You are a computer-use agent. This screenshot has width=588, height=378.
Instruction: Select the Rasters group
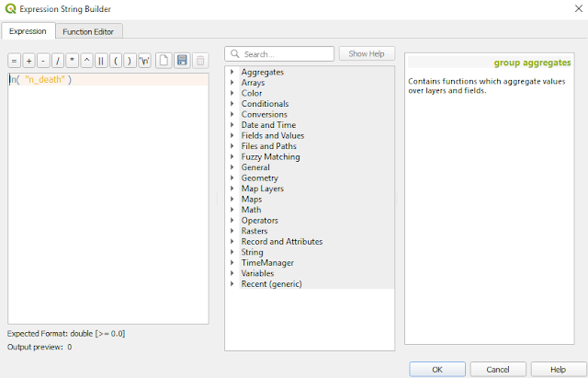tap(254, 231)
